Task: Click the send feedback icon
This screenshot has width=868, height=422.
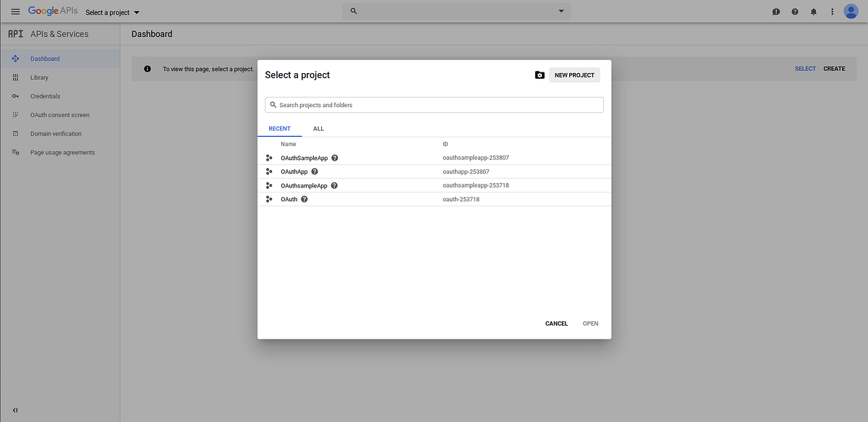Action: point(775,11)
